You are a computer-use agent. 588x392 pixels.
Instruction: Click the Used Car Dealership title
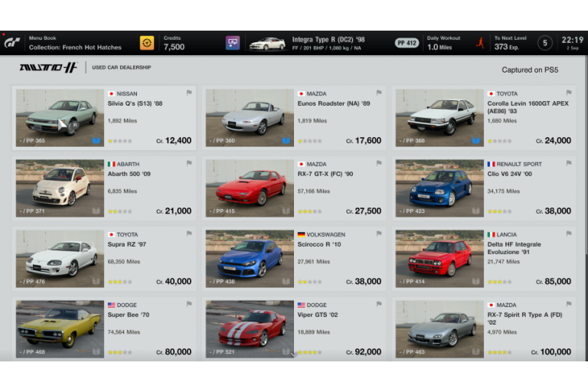pos(122,67)
